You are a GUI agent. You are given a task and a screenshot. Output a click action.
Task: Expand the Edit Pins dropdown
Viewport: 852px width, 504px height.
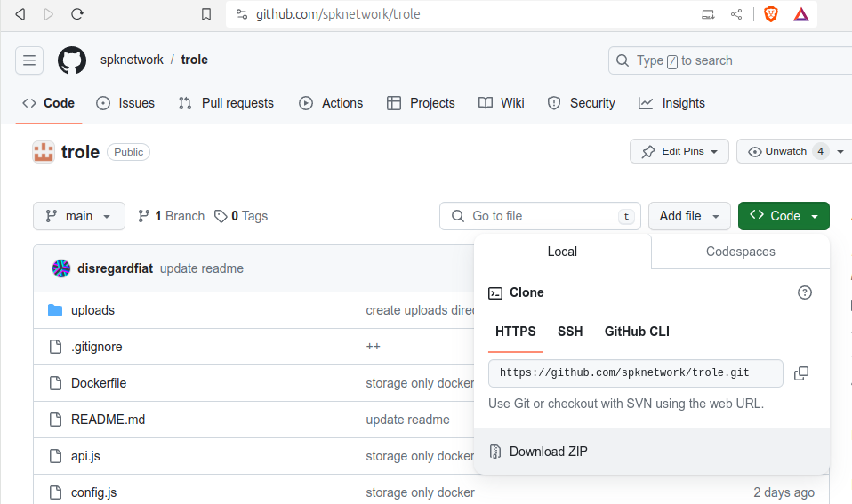[679, 151]
